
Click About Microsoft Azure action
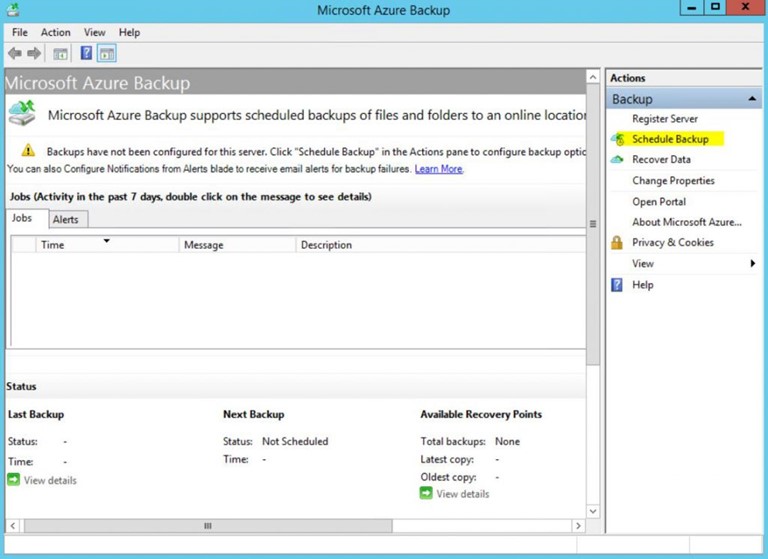click(687, 222)
